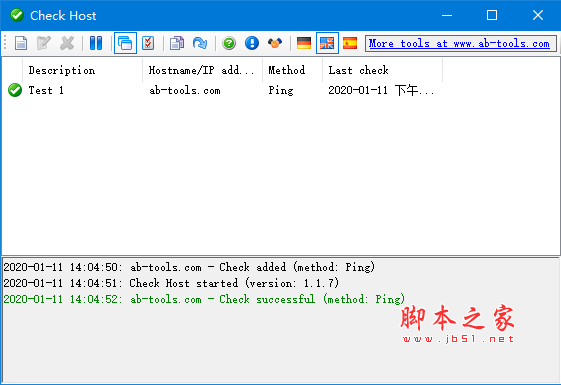Click the Ping method cell

click(x=281, y=91)
